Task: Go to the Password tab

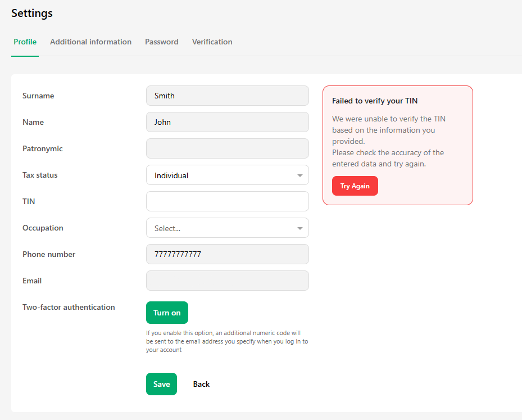Action: tap(161, 42)
